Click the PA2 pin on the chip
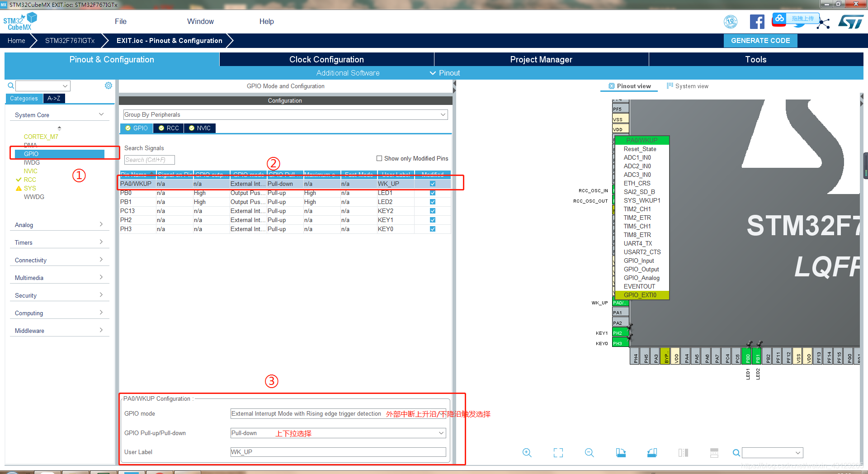This screenshot has width=868, height=474. point(620,323)
